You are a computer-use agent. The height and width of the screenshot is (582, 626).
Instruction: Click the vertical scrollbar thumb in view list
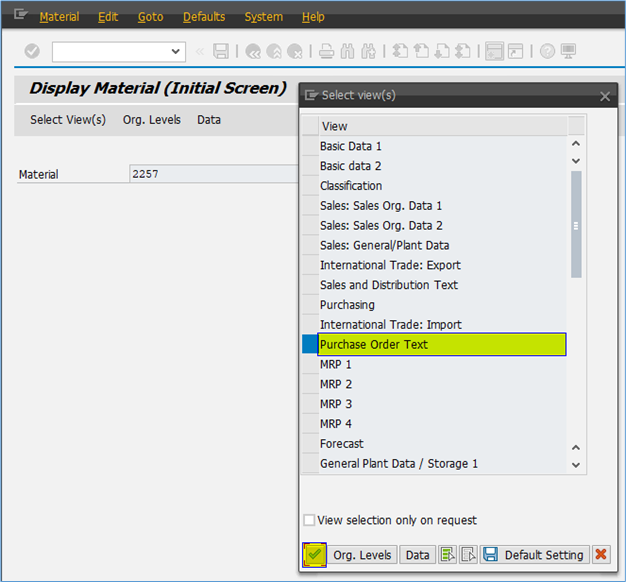click(576, 224)
